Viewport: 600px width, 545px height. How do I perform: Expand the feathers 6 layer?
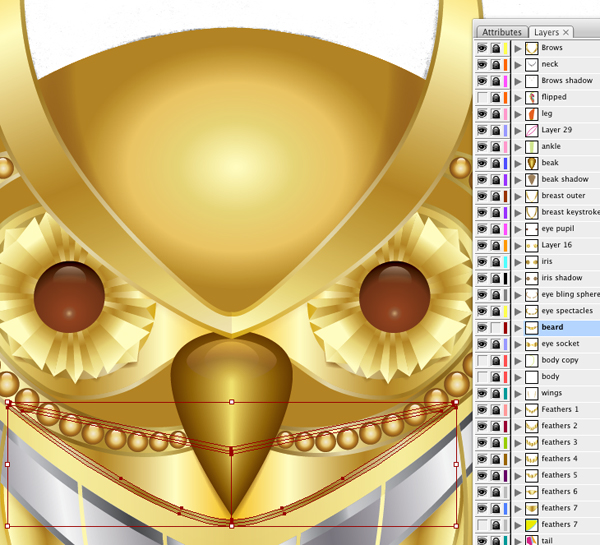point(518,492)
